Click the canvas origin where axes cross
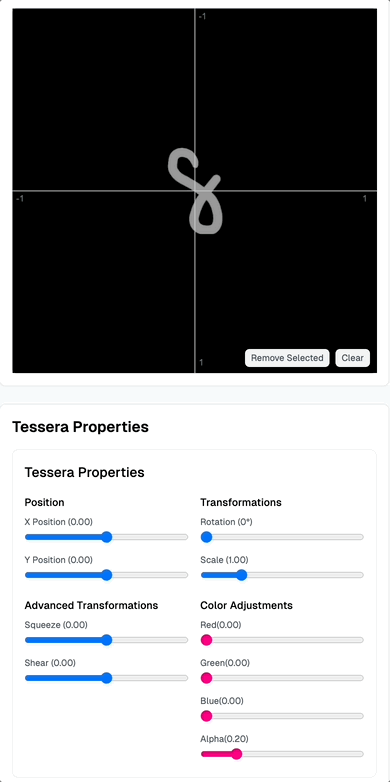Image resolution: width=390 pixels, height=782 pixels. click(x=195, y=190)
